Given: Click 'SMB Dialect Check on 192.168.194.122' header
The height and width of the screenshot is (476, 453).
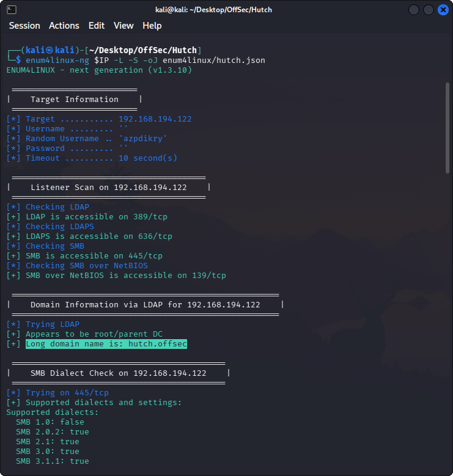Looking at the screenshot, I should pos(119,373).
